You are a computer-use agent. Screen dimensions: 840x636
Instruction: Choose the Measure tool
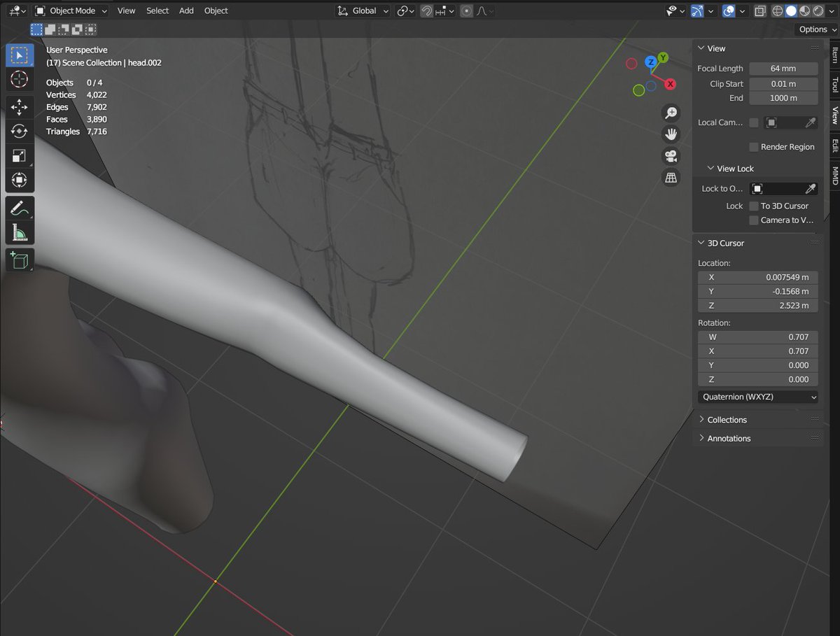[20, 232]
